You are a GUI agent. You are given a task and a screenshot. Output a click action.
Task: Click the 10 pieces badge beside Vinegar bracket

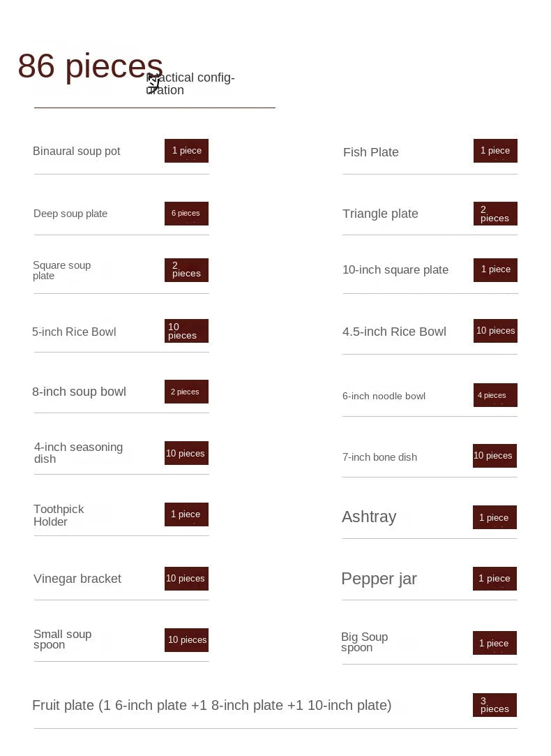[x=186, y=579]
